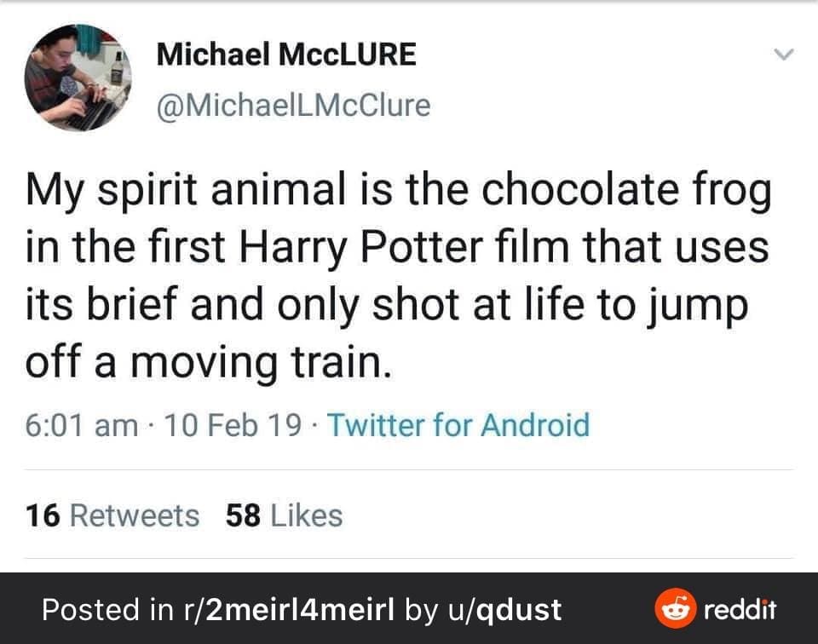Screen dimensions: 818x644
Task: Visit the @MichaelLMcClure handle
Action: (293, 106)
